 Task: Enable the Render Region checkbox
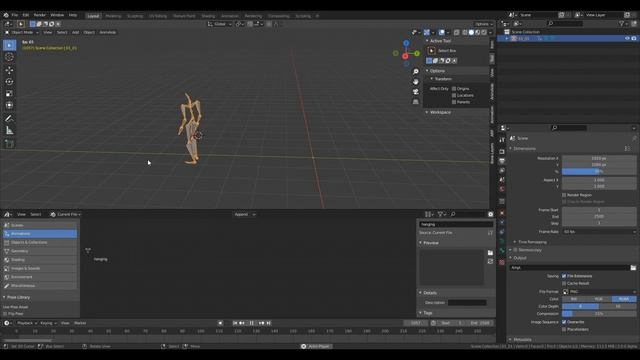564,195
